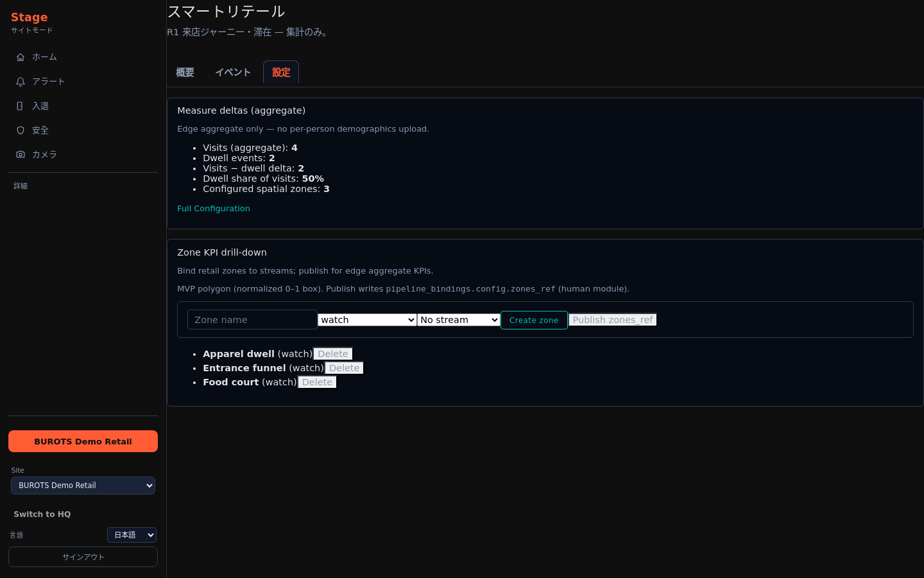Click the 'Entrance funnel' zone name

pos(244,368)
